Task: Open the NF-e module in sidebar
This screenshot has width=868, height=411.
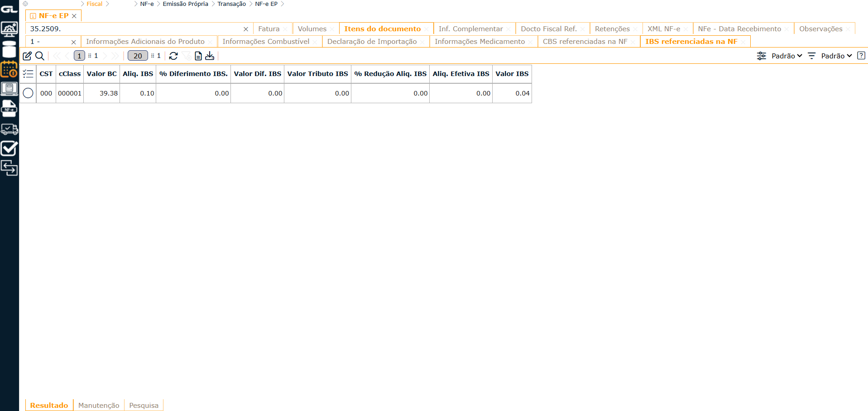Action: (9, 109)
